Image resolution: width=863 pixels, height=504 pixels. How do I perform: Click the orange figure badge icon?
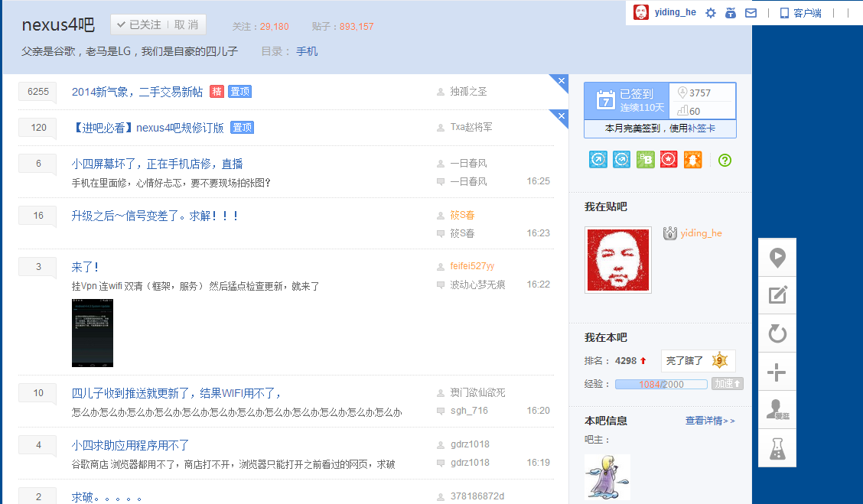(692, 160)
